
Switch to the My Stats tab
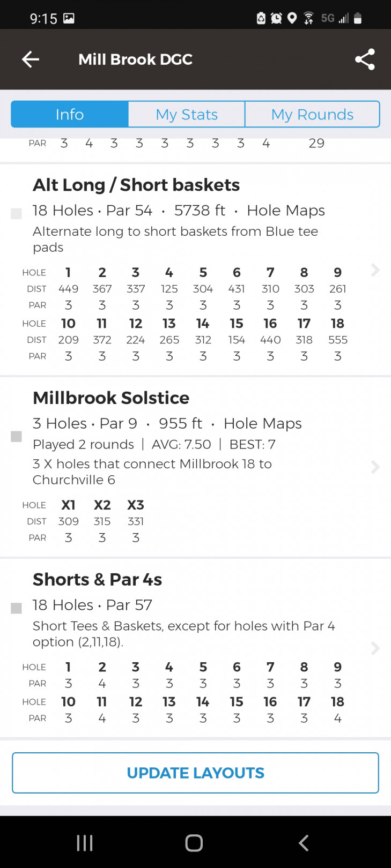(187, 114)
